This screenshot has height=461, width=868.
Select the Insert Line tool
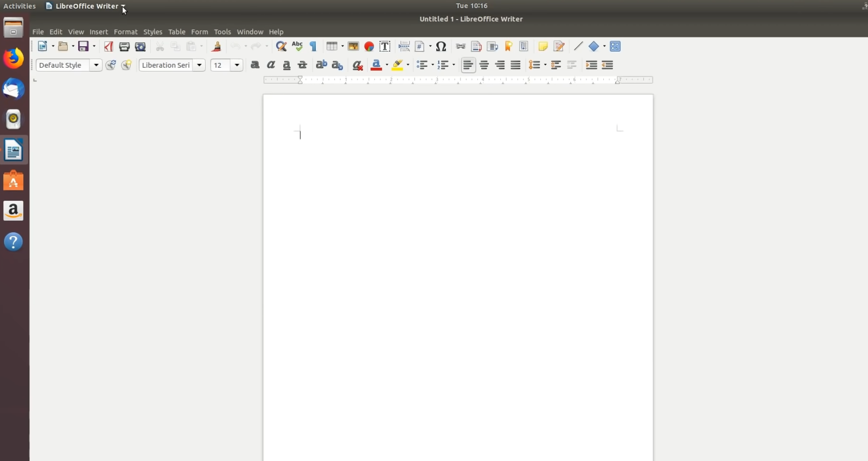click(578, 47)
